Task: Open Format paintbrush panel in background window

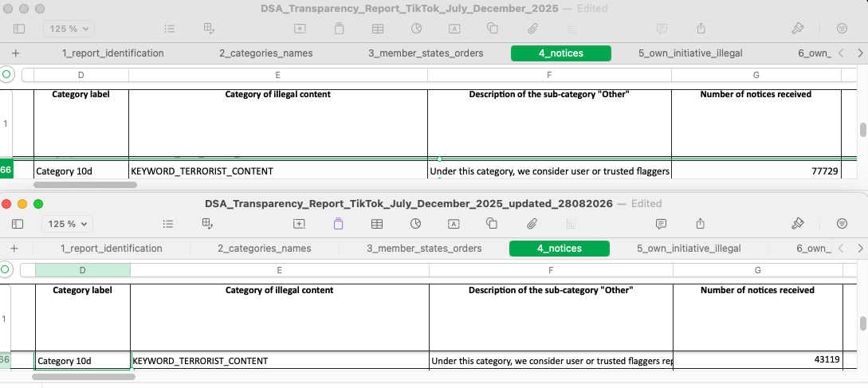Action: 798,28
